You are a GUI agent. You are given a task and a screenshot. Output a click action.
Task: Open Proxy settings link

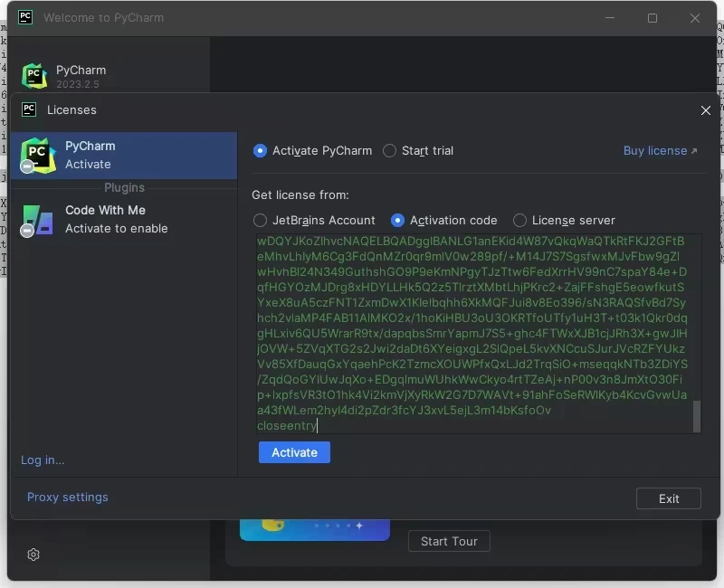click(x=67, y=497)
